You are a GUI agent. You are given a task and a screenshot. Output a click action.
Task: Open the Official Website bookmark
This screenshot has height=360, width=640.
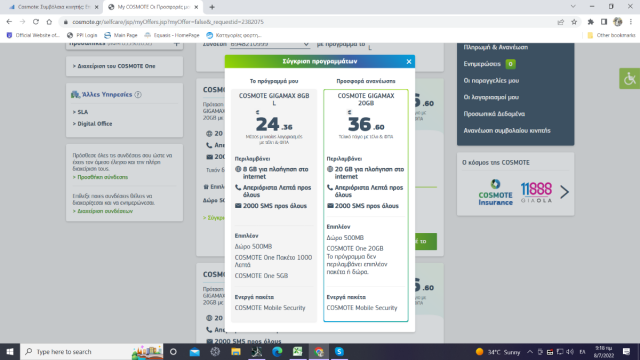(33, 35)
